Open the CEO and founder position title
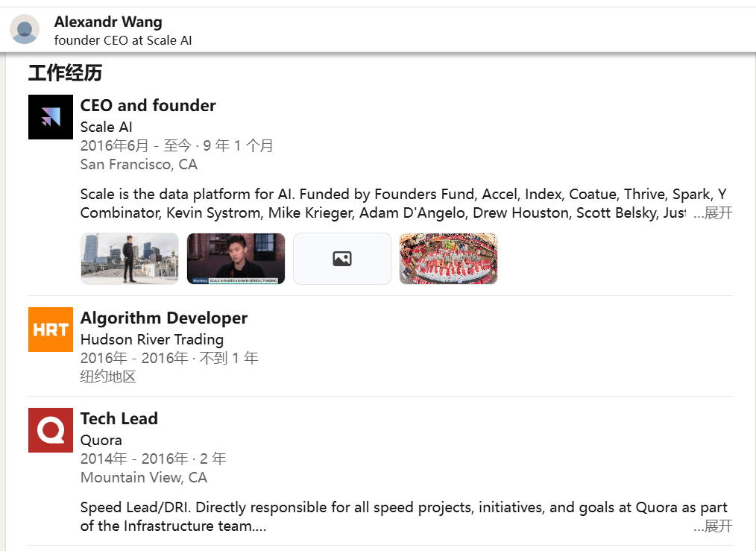 (148, 106)
